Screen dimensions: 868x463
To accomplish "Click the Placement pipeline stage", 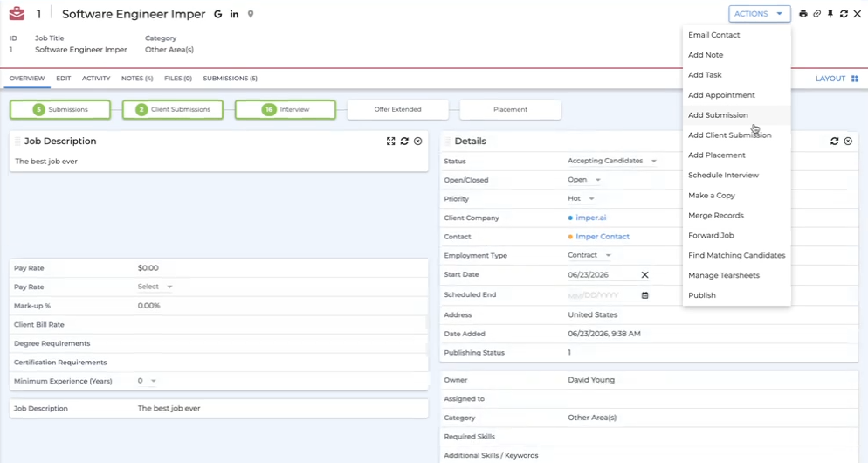I will [510, 110].
